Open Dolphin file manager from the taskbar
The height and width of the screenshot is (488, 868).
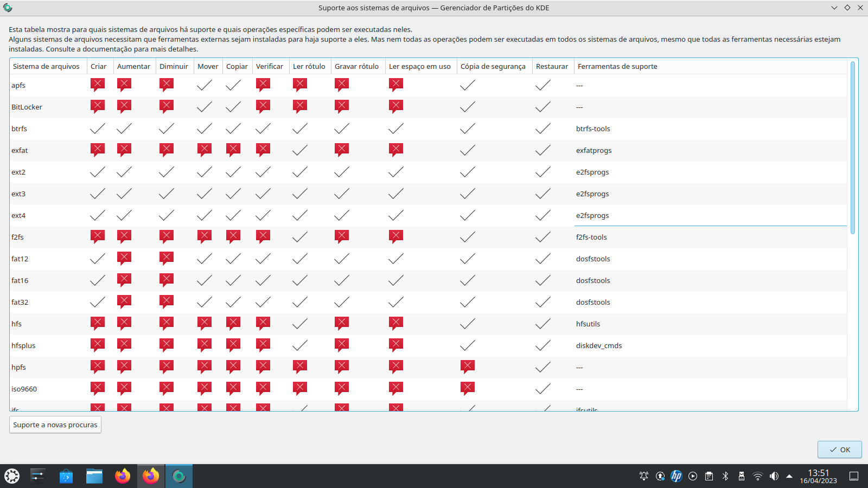[x=94, y=476]
